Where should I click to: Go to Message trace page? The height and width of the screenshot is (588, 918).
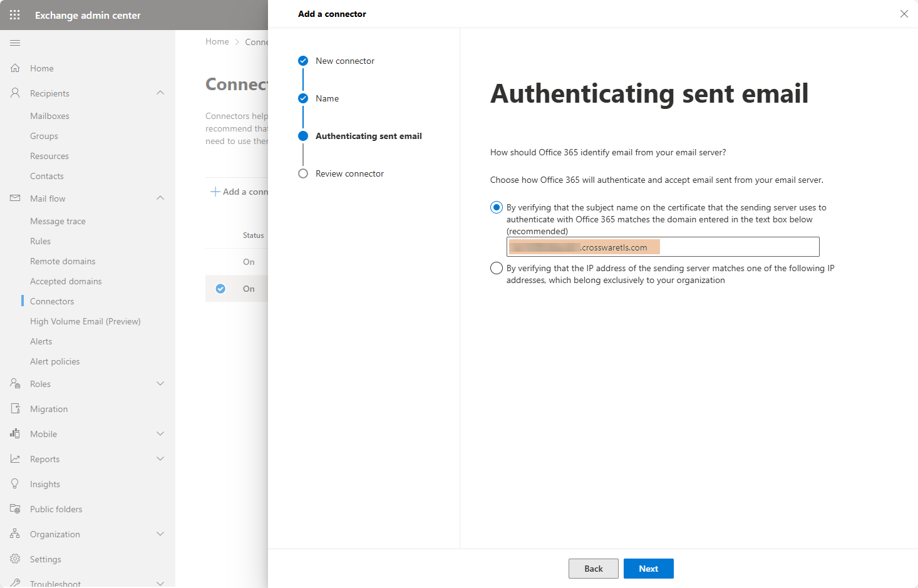[58, 221]
